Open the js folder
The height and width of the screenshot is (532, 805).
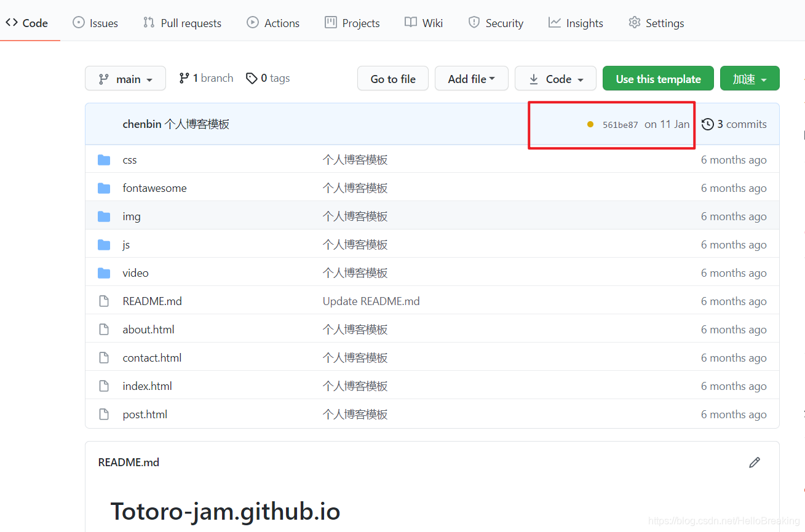(x=126, y=245)
